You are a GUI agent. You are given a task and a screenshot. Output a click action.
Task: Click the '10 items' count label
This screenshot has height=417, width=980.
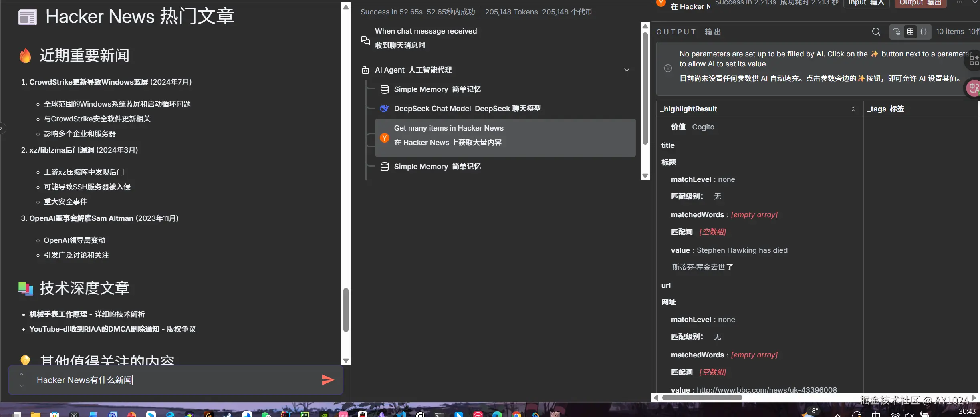click(950, 32)
